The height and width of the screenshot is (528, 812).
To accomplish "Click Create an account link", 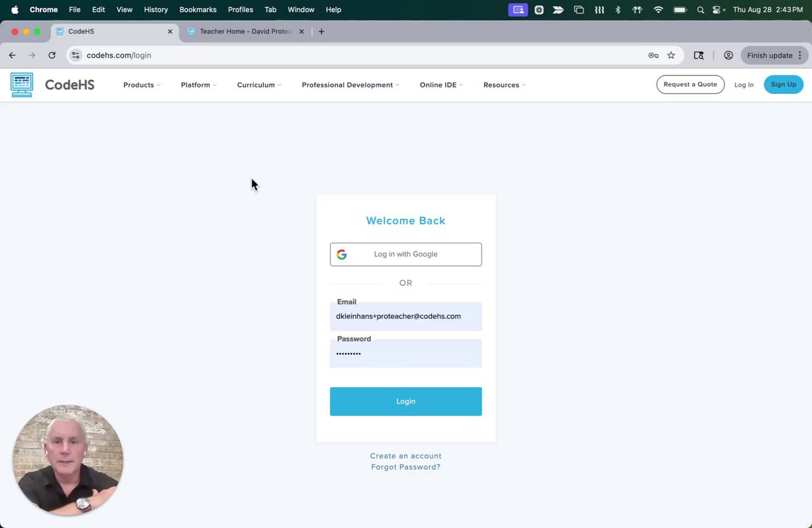I will point(406,456).
